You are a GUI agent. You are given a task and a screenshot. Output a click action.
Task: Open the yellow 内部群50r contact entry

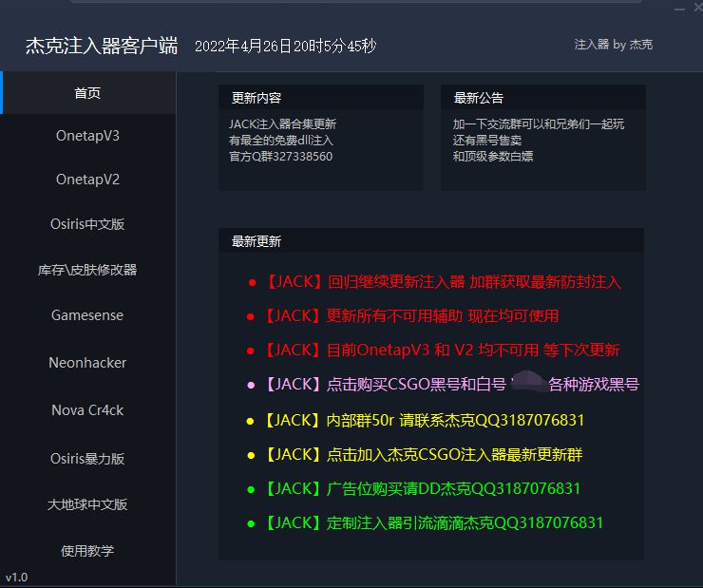[x=423, y=420]
